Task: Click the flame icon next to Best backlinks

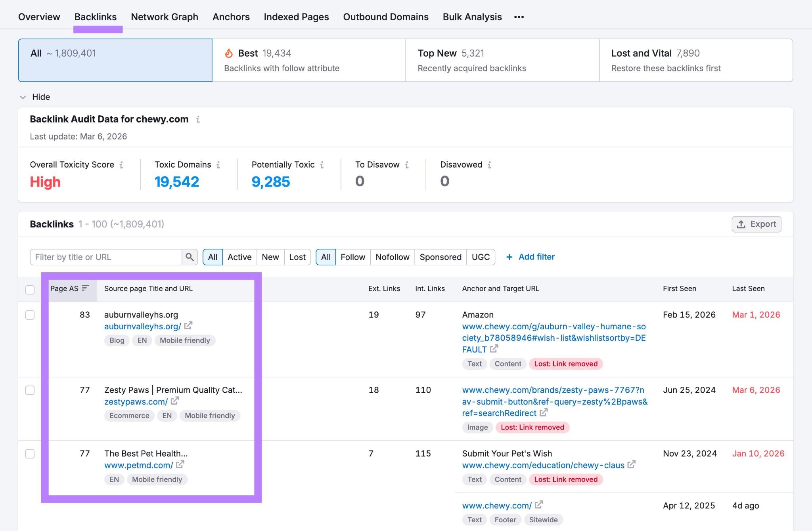Action: 229,53
